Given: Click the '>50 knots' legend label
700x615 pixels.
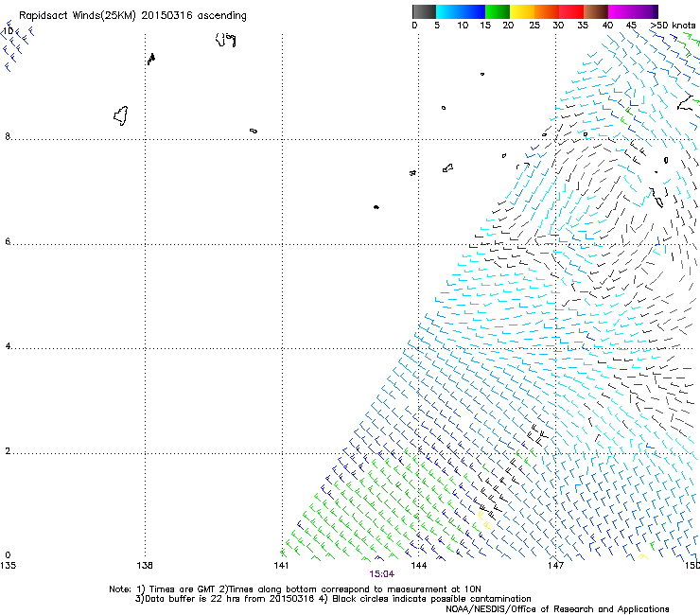Looking at the screenshot, I should click(673, 26).
